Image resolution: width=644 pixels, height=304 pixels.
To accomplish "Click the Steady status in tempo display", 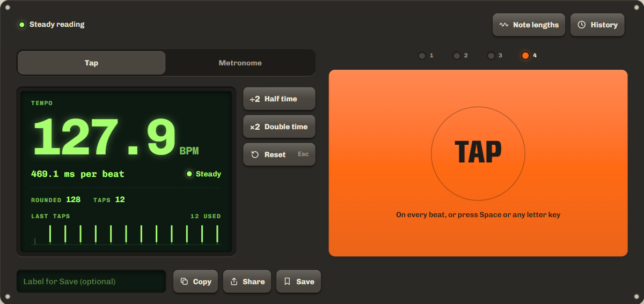I will coord(203,174).
